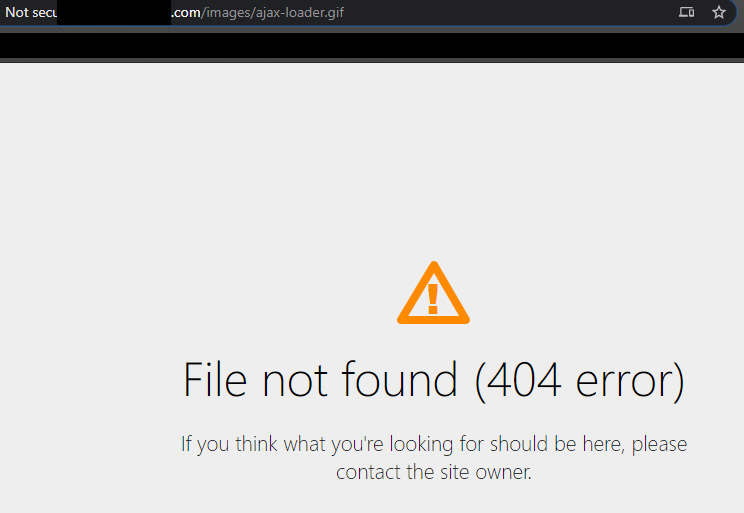Click the exclamation mark inside the triangle
744x513 pixels.
(x=433, y=299)
